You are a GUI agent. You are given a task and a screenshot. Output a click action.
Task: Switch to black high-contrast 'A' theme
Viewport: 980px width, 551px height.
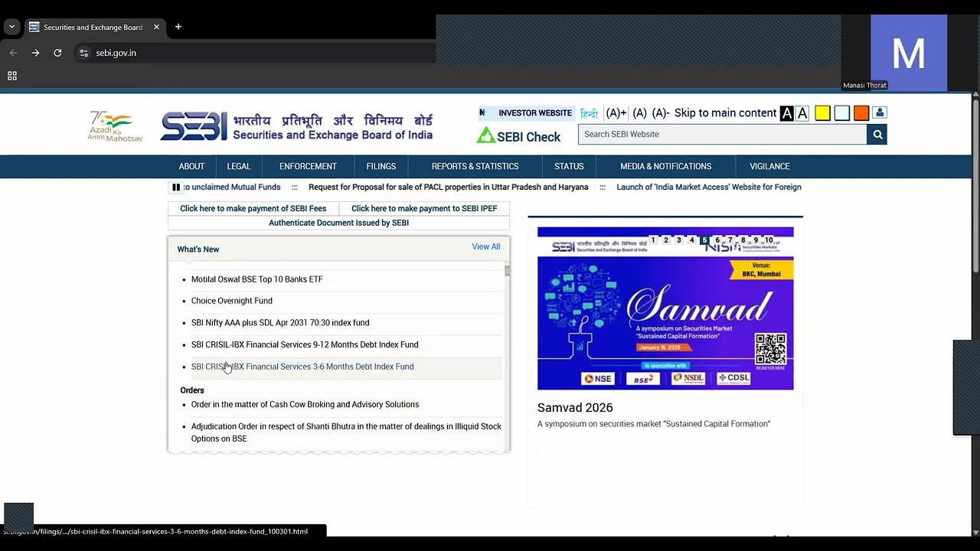[x=786, y=113]
